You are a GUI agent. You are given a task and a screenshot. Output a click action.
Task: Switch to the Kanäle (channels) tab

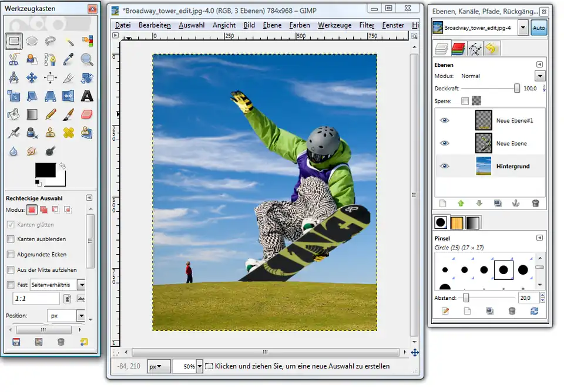(x=459, y=49)
